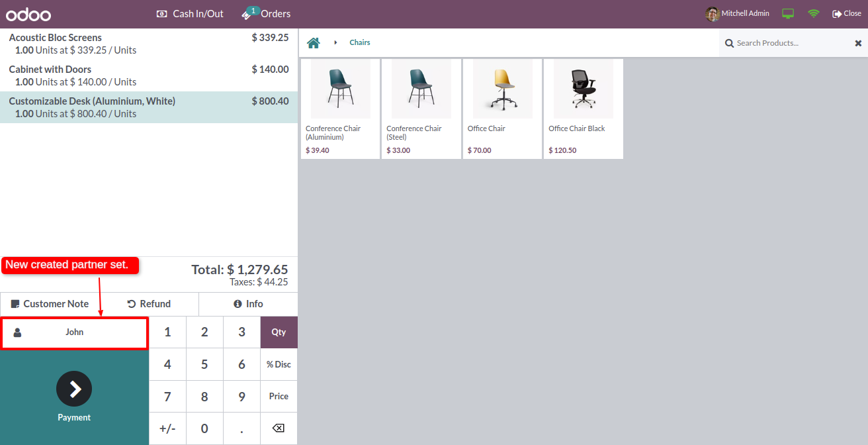Click the green wifi status icon
Viewport: 868px width, 445px height.
pos(814,13)
